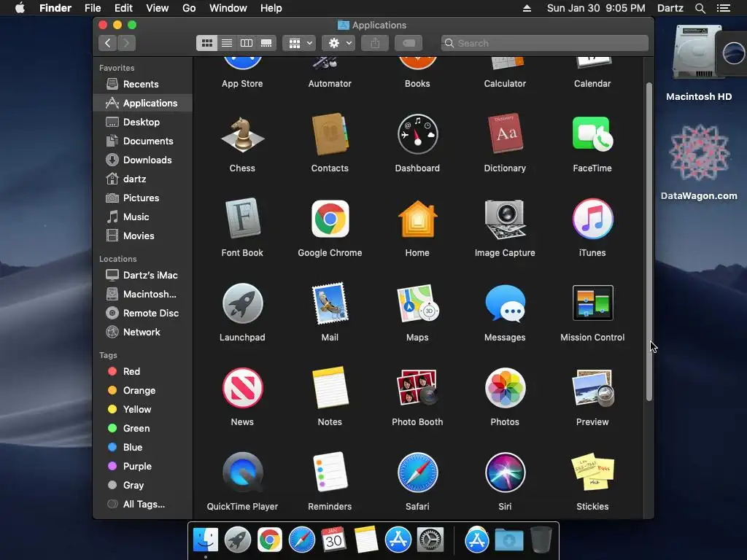Open the Go menu
Screen dimensions: 747x560
[x=189, y=8]
